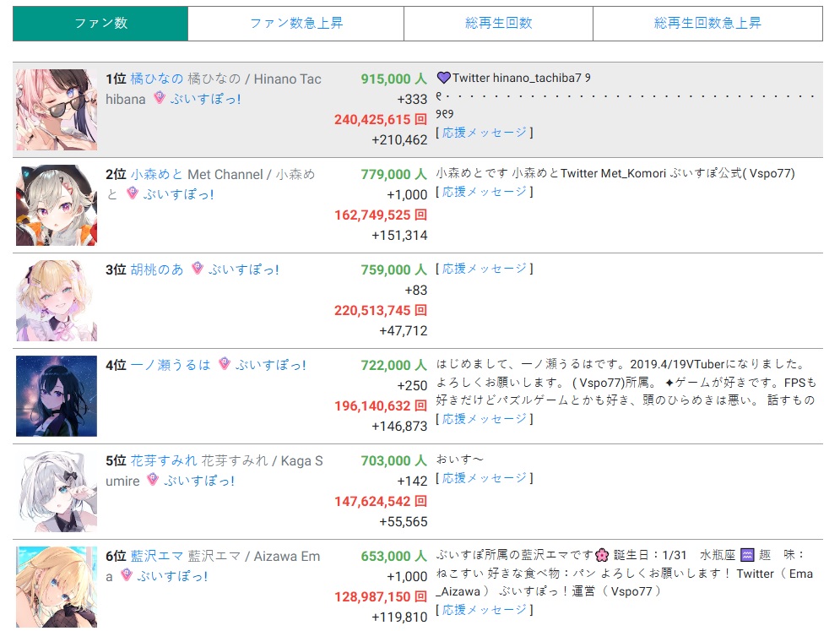Viewport: 840px width, 631px height.
Task: Open 花芽すみれ channel thumbnail
Action: (57, 492)
